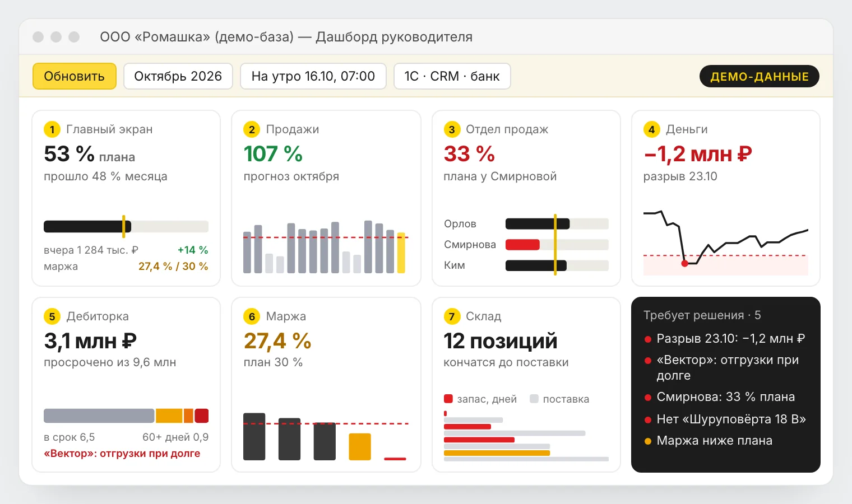
Task: Click the «Требует решения · 5» heading
Action: tap(702, 315)
